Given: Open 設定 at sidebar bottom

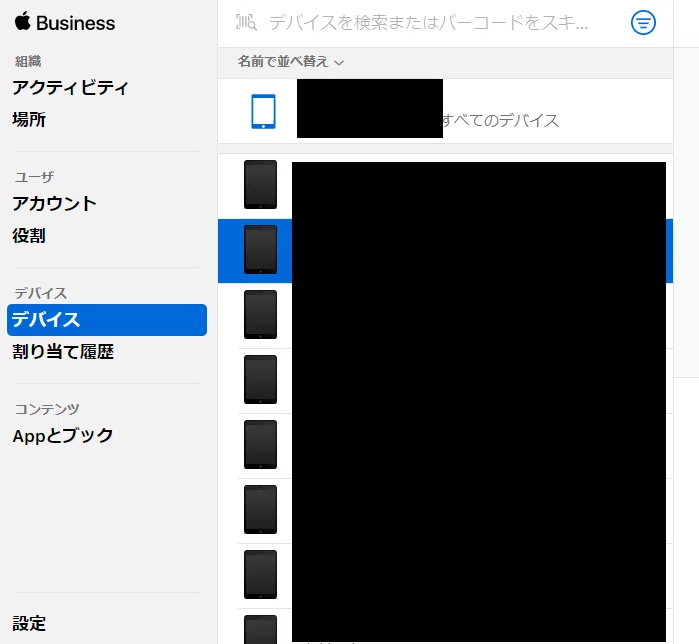Looking at the screenshot, I should 29,623.
